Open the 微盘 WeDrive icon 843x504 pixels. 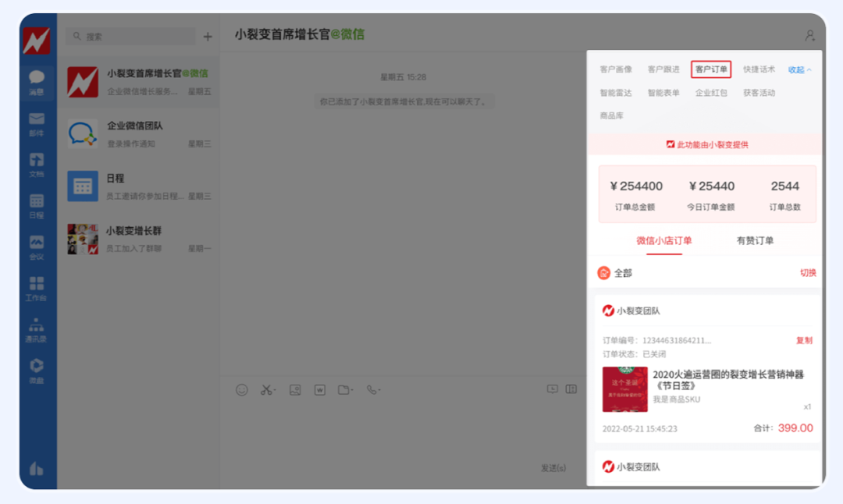[37, 369]
